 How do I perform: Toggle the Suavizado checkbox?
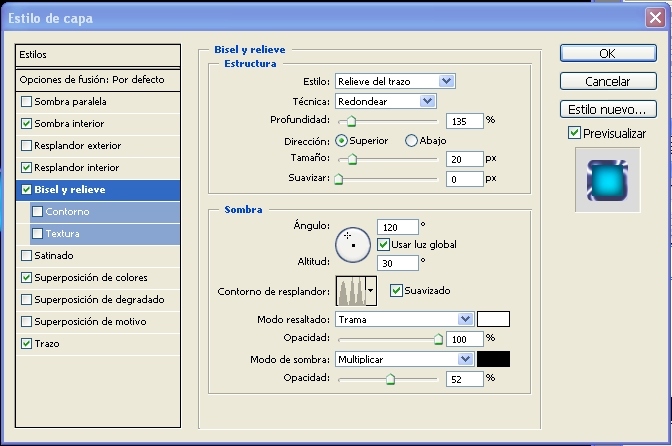[396, 290]
